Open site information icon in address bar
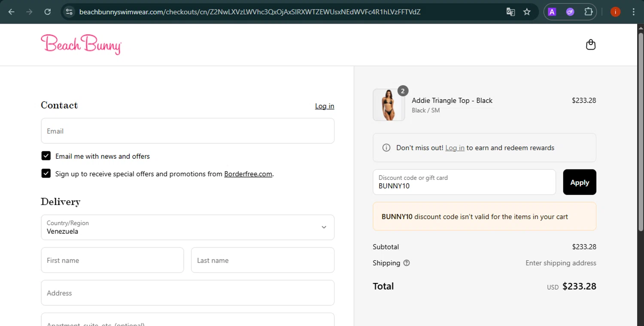The height and width of the screenshot is (326, 644). tap(69, 12)
